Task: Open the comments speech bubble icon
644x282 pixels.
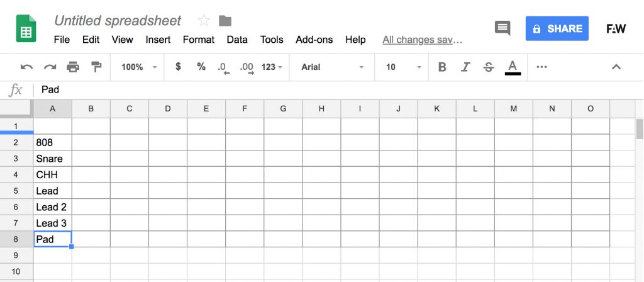Action: [x=502, y=28]
